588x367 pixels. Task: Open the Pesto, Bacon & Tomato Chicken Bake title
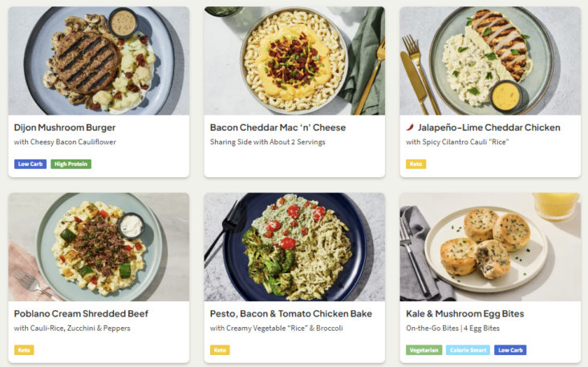[290, 313]
